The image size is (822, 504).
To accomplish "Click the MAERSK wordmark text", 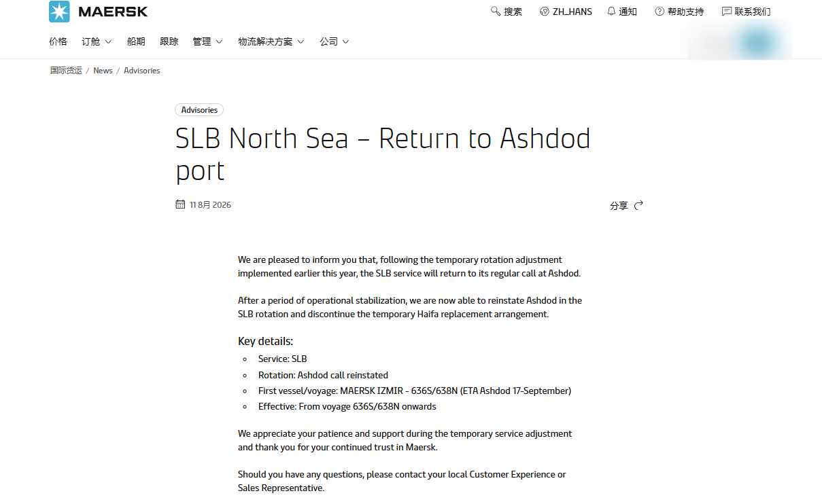I will click(113, 12).
